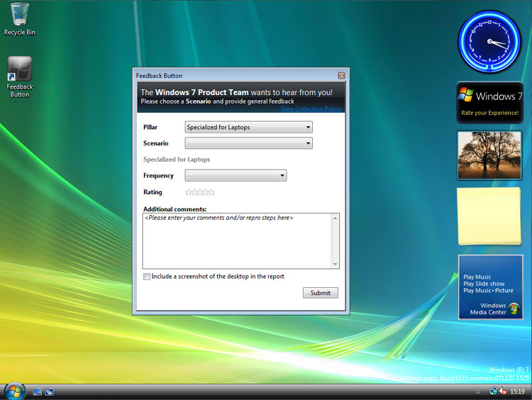
Task: Open the Recycle Bin desktop icon
Action: [19, 19]
